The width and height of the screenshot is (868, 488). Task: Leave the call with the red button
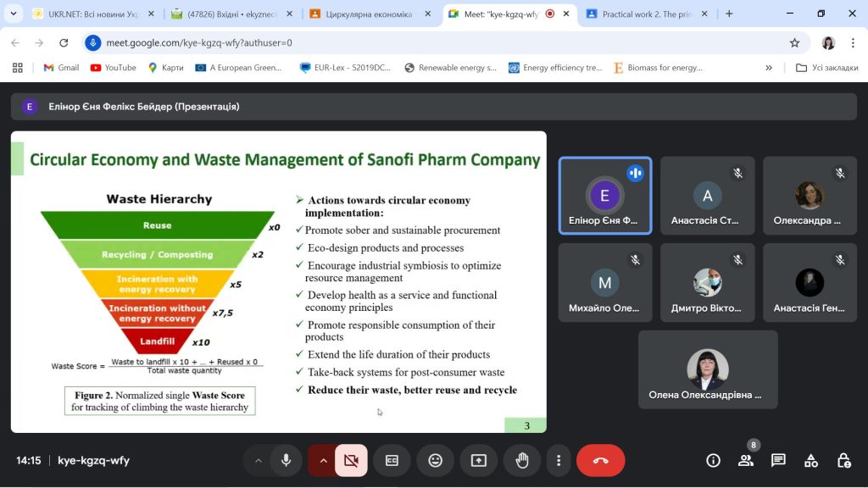(600, 460)
